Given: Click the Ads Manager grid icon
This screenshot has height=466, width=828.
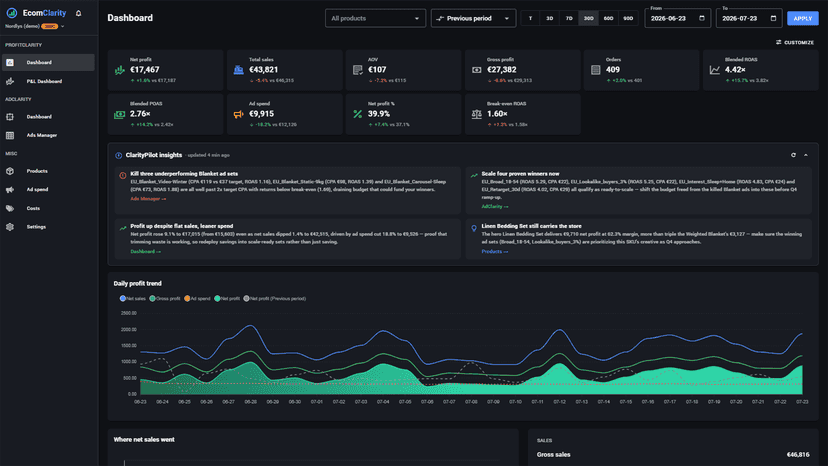Looking at the screenshot, I should [10, 135].
